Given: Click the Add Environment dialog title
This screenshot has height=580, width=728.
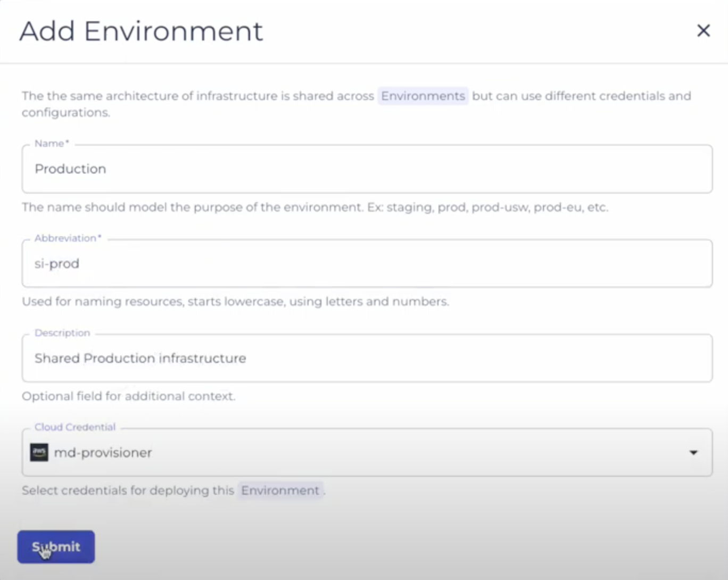Looking at the screenshot, I should pos(141,31).
